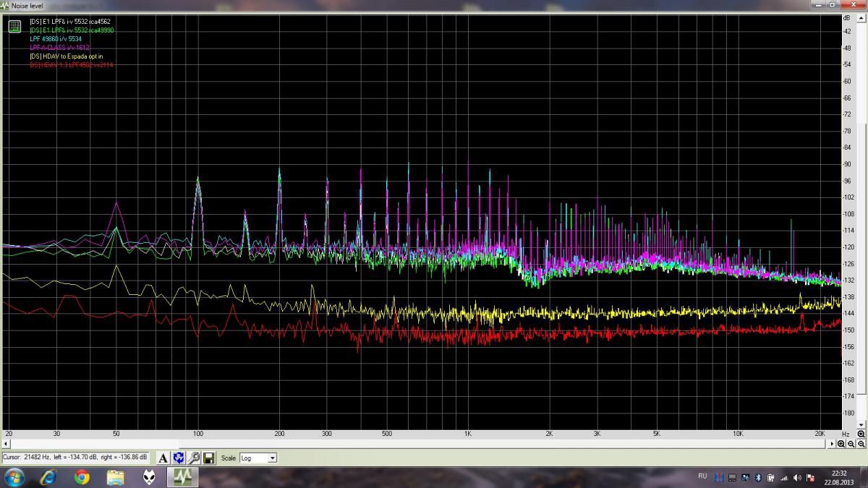Image resolution: width=868 pixels, height=488 pixels.
Task: Click the Show desktop strip at the taskbar's end
Action: point(864,477)
